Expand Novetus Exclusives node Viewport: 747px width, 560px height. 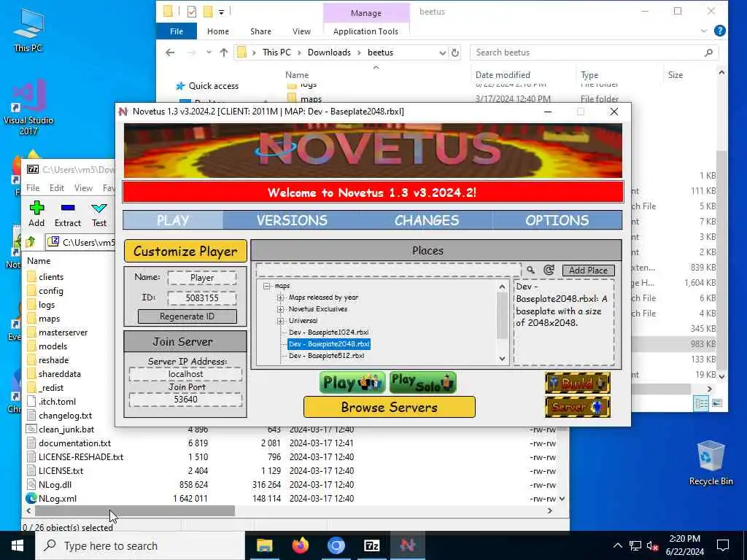[281, 309]
